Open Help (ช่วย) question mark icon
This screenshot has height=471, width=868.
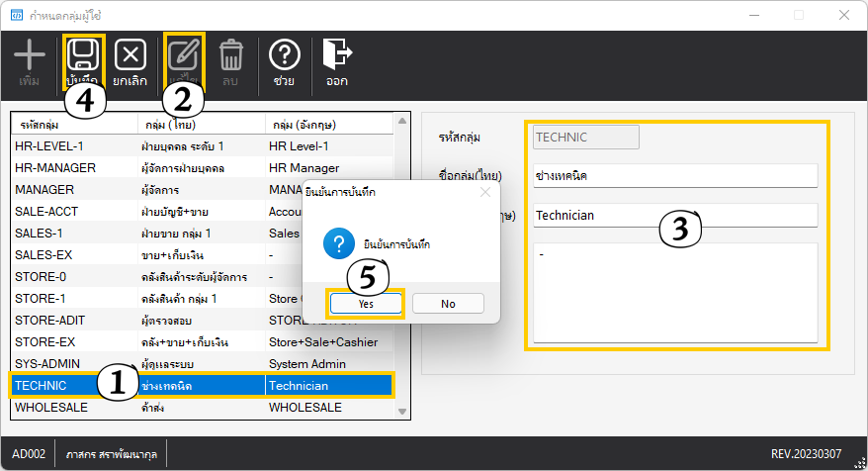tap(284, 55)
